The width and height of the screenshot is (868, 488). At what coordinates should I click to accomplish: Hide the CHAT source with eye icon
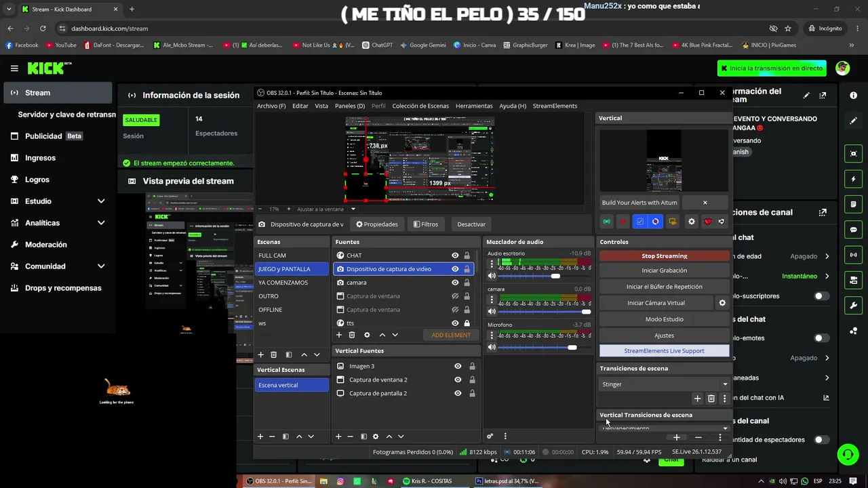pos(455,256)
